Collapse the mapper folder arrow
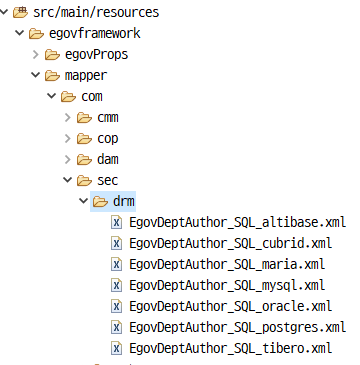Image resolution: width=360 pixels, height=365 pixels. pyautogui.click(x=36, y=75)
